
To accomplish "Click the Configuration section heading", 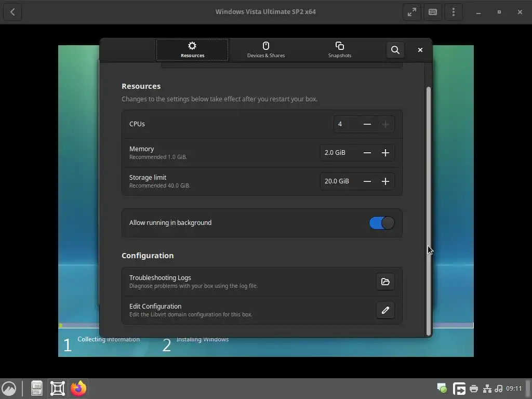I will (148, 256).
